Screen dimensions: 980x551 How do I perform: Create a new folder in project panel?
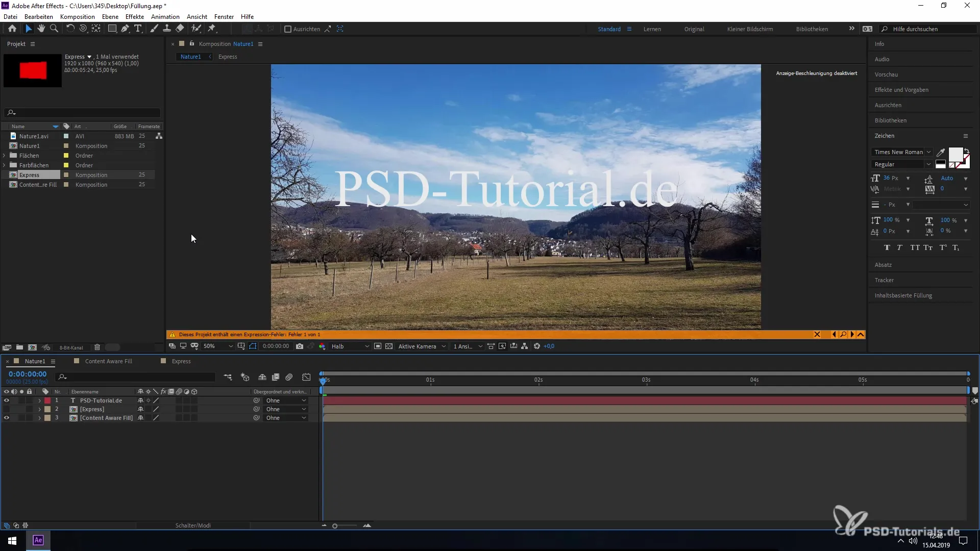[x=19, y=347]
